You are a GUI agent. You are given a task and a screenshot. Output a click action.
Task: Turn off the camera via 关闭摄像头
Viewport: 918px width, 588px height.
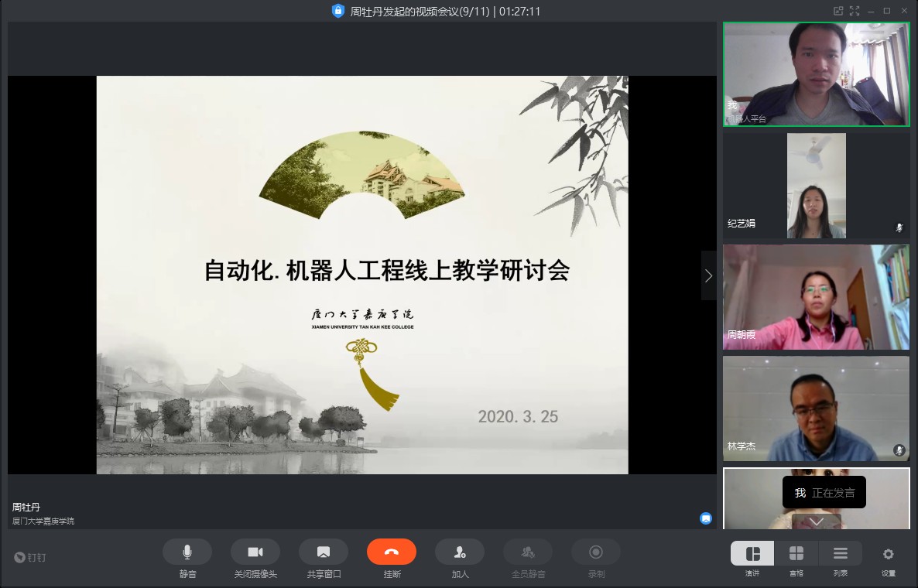(x=255, y=552)
